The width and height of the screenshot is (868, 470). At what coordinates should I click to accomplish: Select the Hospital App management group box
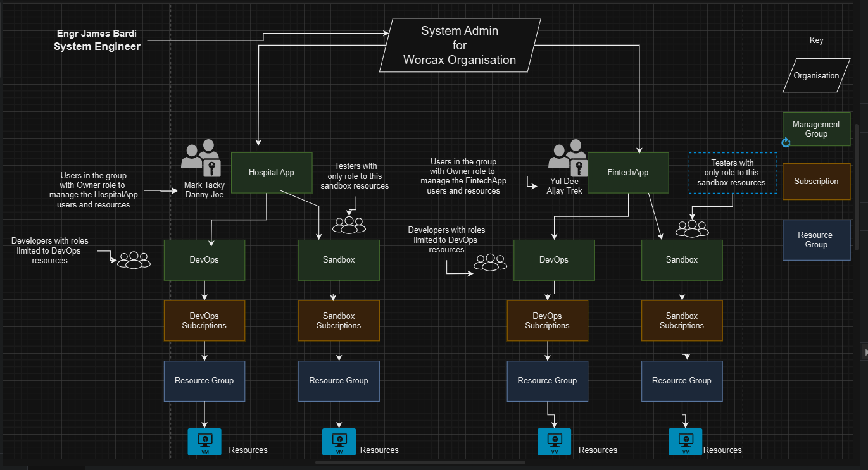pos(272,173)
